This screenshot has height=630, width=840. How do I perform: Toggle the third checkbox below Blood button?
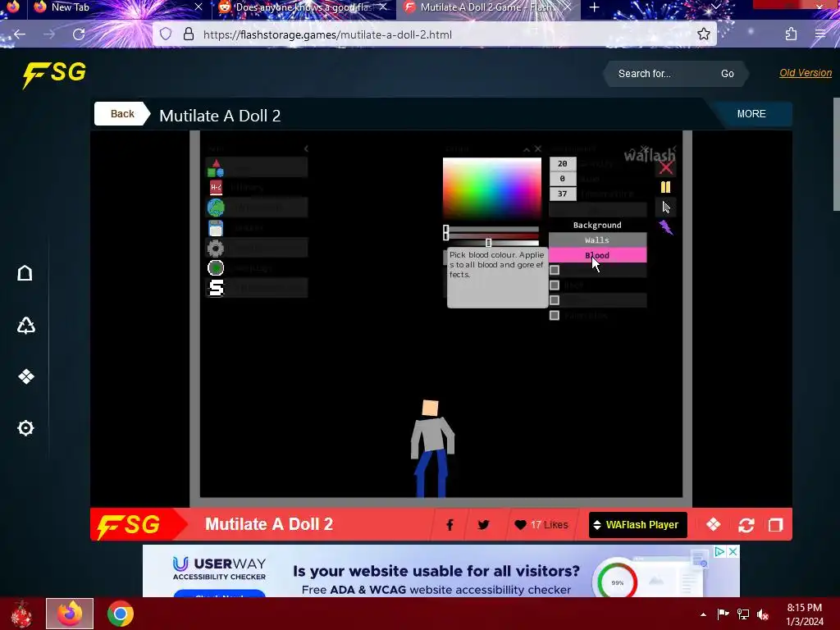click(x=555, y=300)
